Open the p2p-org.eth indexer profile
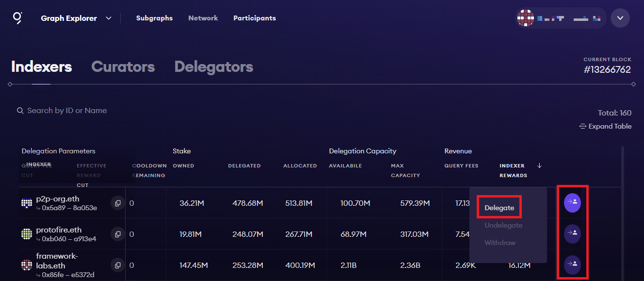The width and height of the screenshot is (644, 281). (x=57, y=199)
